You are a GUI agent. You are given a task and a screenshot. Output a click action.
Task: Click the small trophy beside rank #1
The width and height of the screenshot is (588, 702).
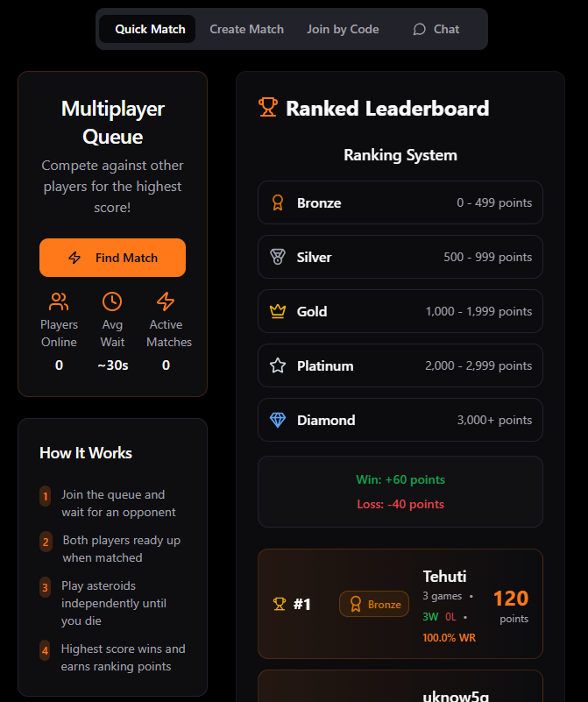coord(280,604)
